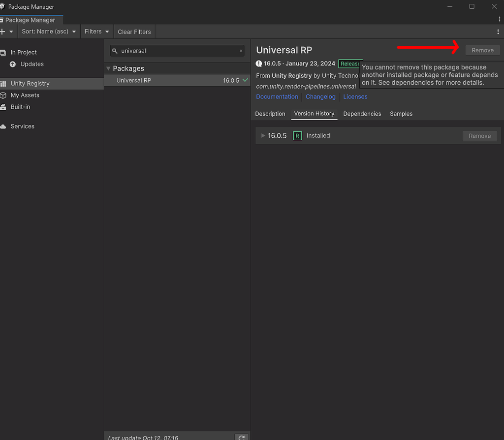This screenshot has height=440, width=504.
Task: Select the Services sidebar icon
Action: [4, 126]
